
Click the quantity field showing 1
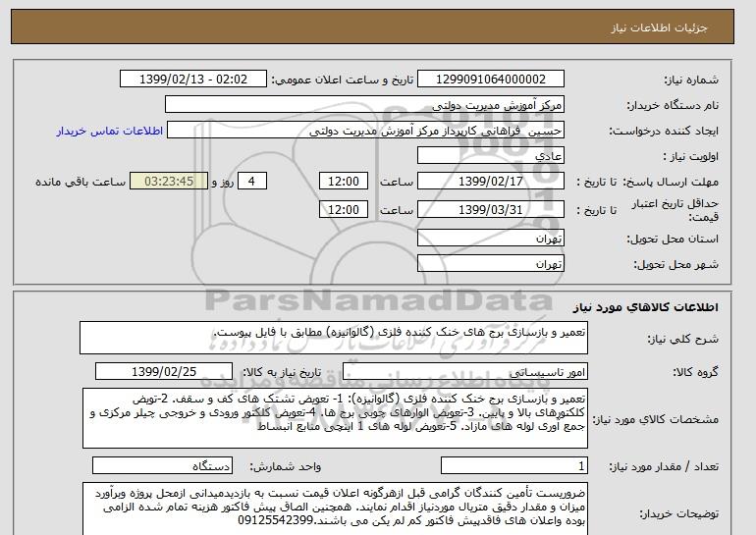[513, 465]
